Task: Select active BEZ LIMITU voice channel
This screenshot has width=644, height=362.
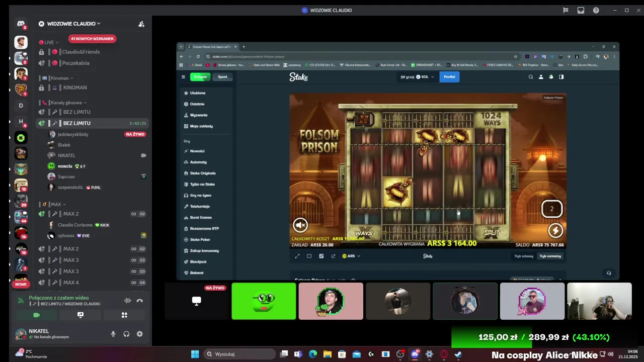Action: [93, 123]
